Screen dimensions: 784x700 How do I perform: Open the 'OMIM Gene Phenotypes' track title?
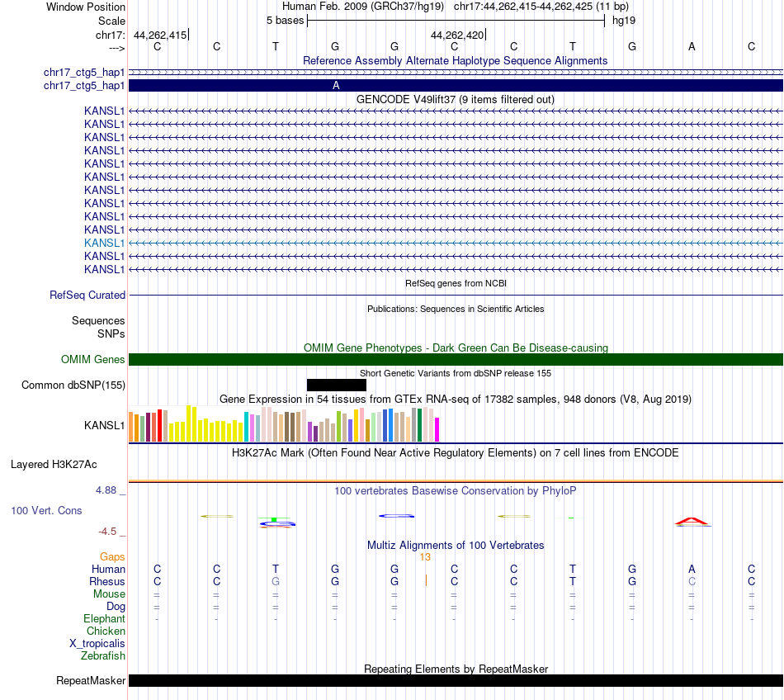(456, 348)
